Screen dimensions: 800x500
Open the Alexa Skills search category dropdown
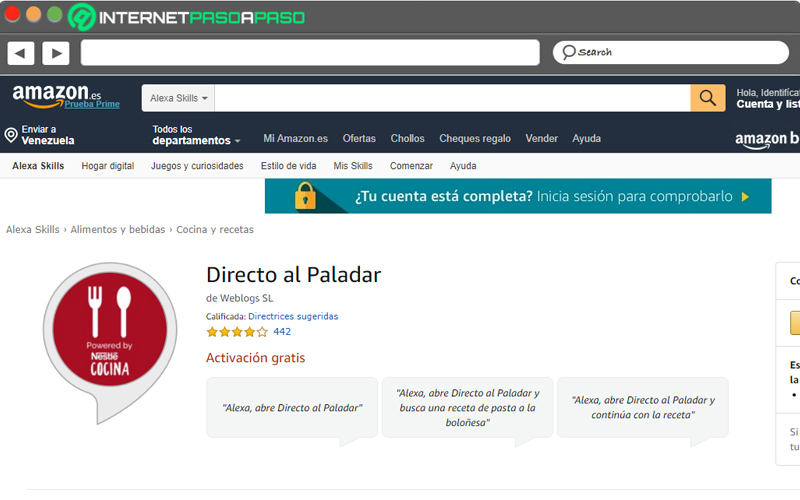click(179, 98)
